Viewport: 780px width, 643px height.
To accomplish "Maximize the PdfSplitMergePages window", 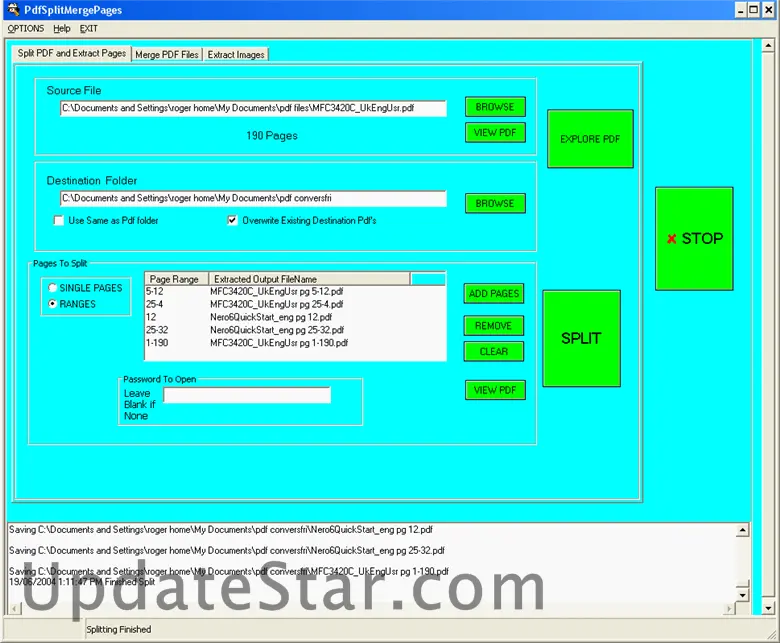I will click(x=754, y=9).
